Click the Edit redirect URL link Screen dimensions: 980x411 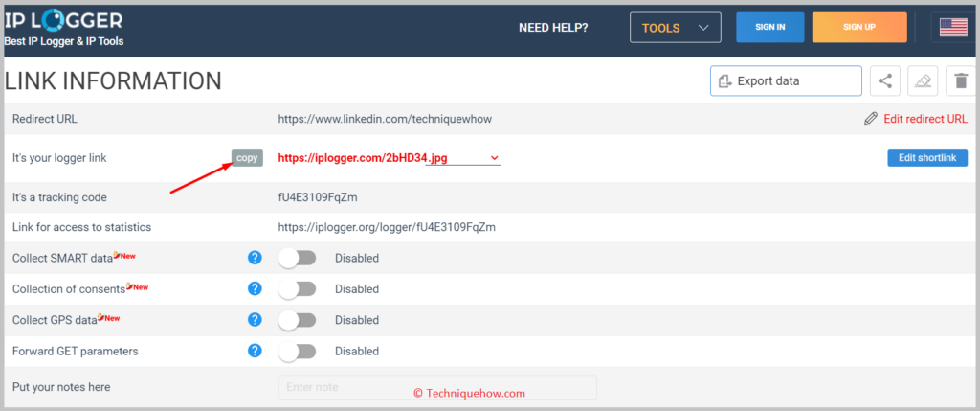pos(925,119)
